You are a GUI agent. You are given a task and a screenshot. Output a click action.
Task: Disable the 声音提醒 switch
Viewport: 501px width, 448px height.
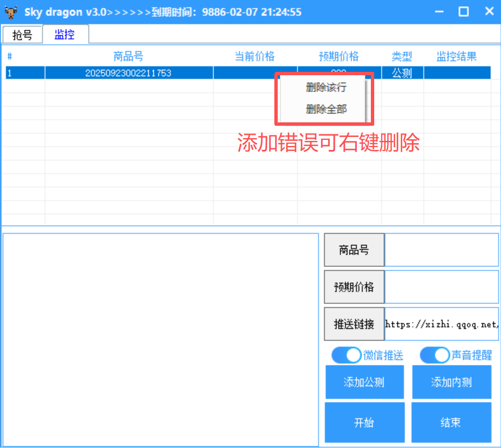[434, 355]
